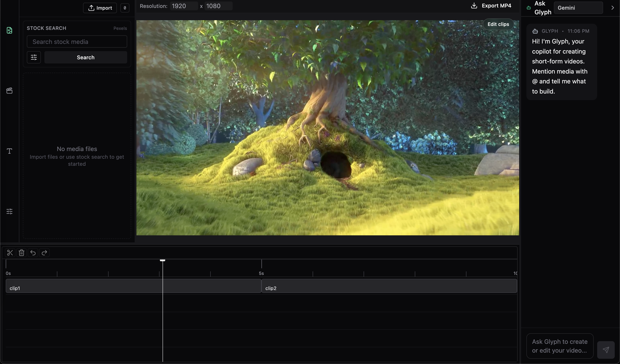
Task: Redo the last timeline action
Action: tap(44, 253)
